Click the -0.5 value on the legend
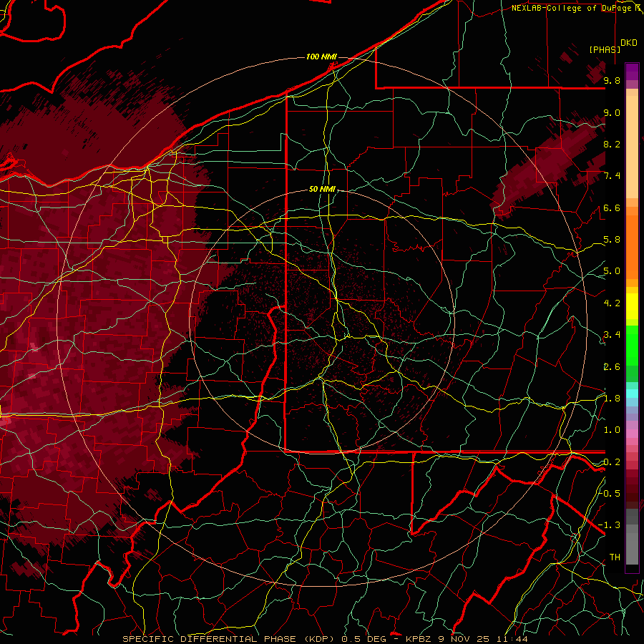The image size is (644, 644). [x=609, y=493]
